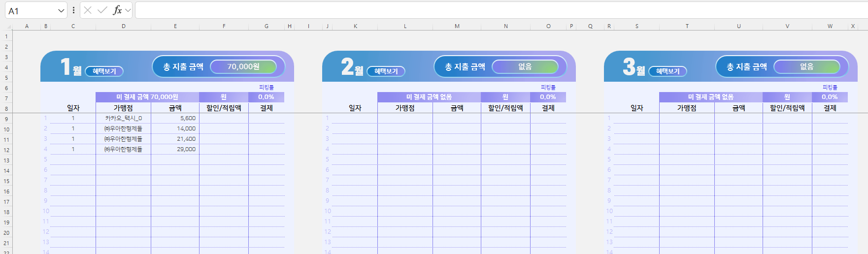Click the Name Box showing A1
Image resolution: width=868 pixels, height=254 pixels.
point(30,11)
